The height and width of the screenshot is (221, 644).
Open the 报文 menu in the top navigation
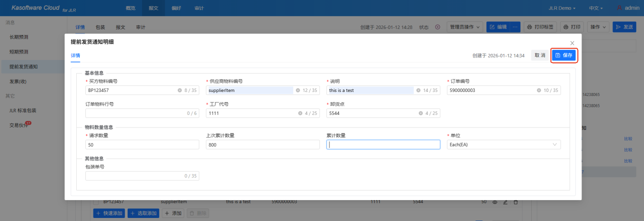click(154, 8)
